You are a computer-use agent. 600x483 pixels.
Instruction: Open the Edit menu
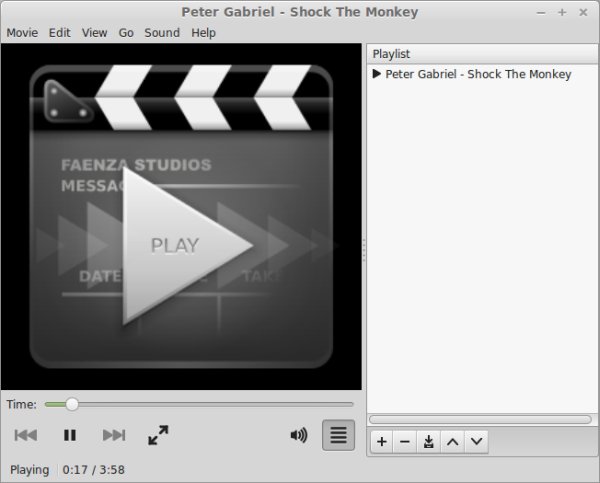[x=60, y=33]
